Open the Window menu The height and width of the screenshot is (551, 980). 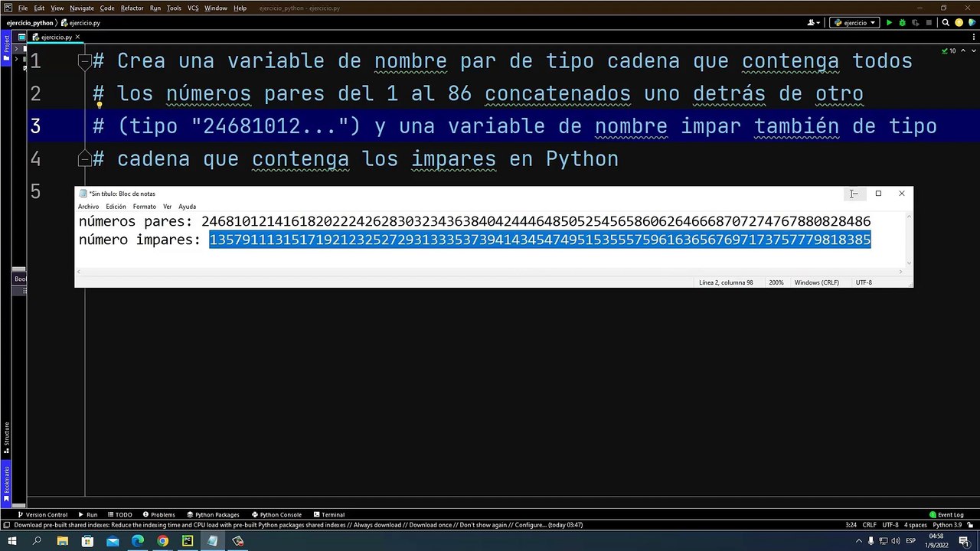[216, 8]
